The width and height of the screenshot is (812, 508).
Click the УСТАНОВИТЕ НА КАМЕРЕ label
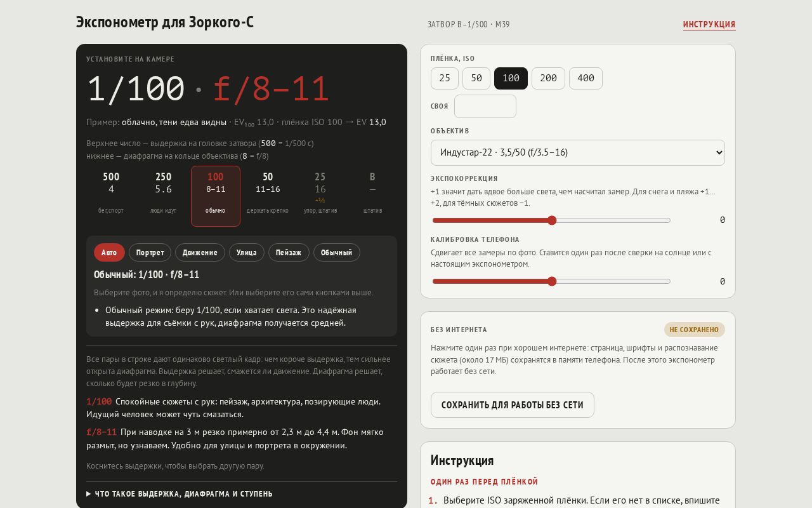(x=131, y=59)
